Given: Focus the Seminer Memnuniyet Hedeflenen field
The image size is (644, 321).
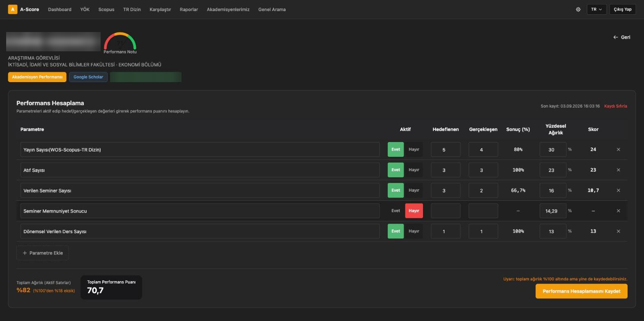Looking at the screenshot, I should click(x=446, y=211).
